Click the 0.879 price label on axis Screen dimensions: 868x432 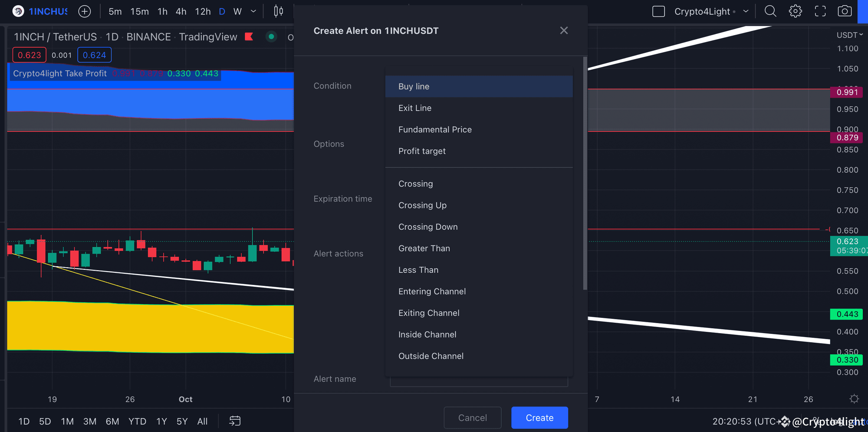click(847, 137)
